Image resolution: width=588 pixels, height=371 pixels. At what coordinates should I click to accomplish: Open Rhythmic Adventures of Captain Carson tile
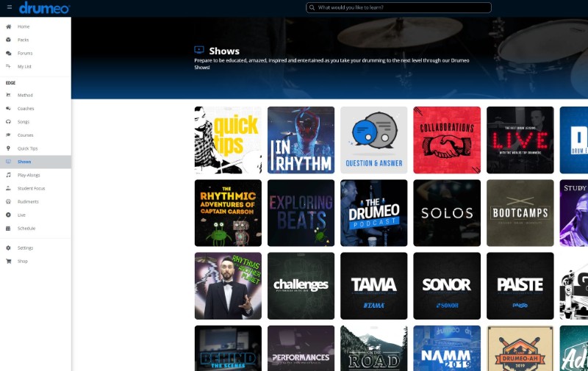click(228, 213)
